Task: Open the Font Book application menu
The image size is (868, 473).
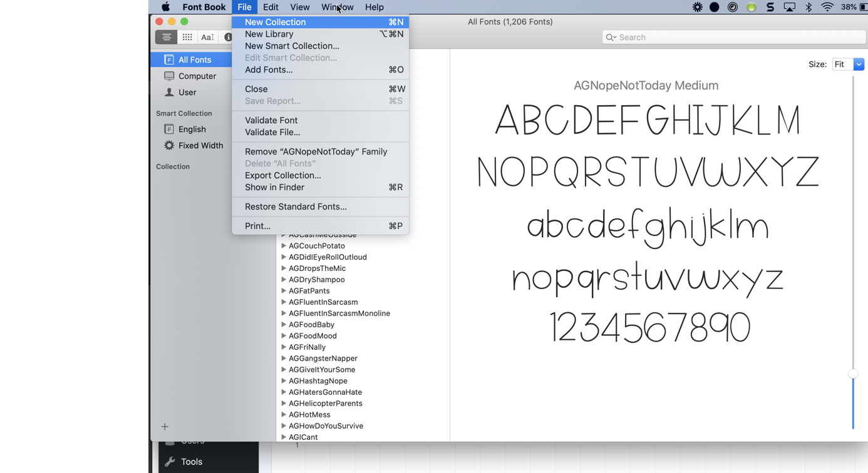Action: [204, 7]
